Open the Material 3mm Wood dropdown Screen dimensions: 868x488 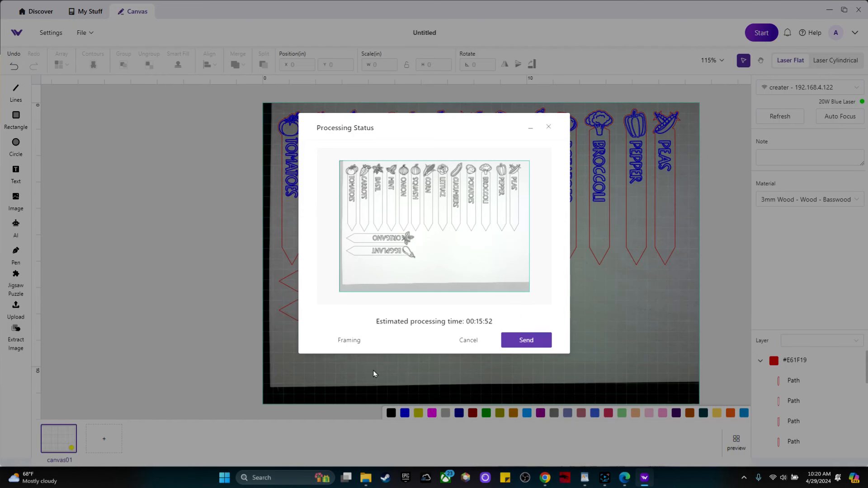click(x=810, y=199)
